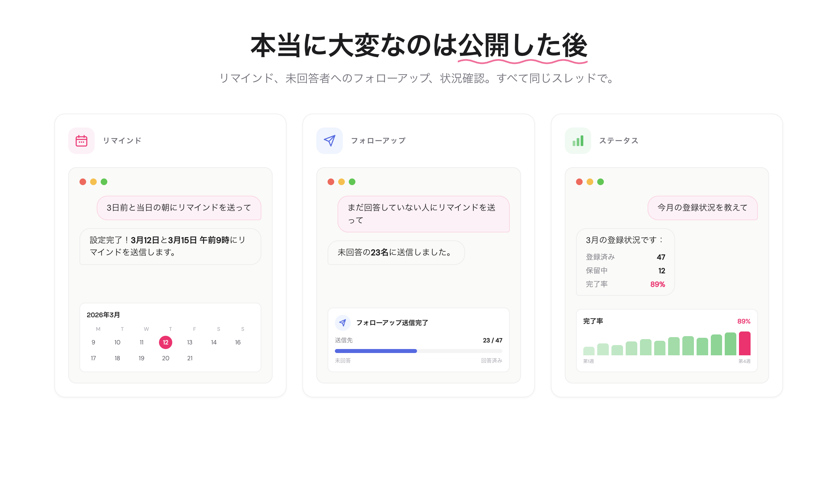
Task: Click message 3日前と当日の朝にリマインドを送って
Action: click(179, 208)
